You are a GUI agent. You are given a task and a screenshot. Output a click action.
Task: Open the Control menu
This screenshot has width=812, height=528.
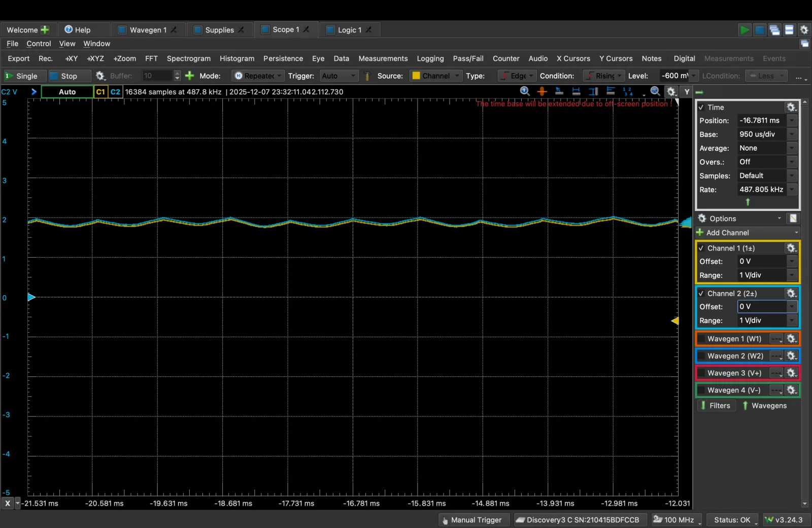pyautogui.click(x=39, y=44)
